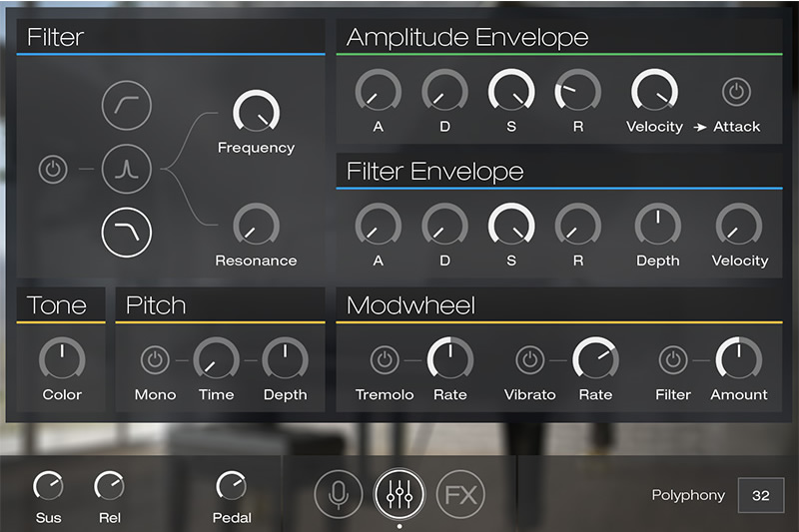Click Filter Envelope A knob
799x532 pixels.
click(x=379, y=226)
